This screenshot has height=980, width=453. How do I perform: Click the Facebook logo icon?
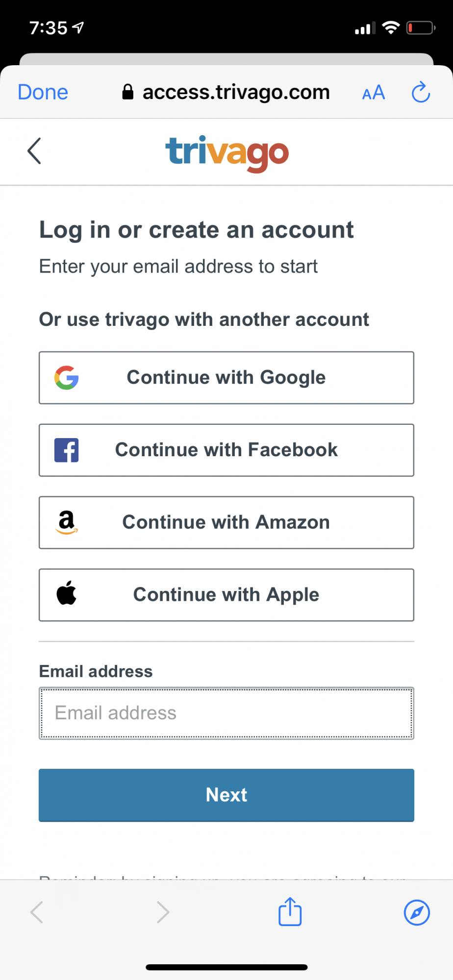point(67,450)
